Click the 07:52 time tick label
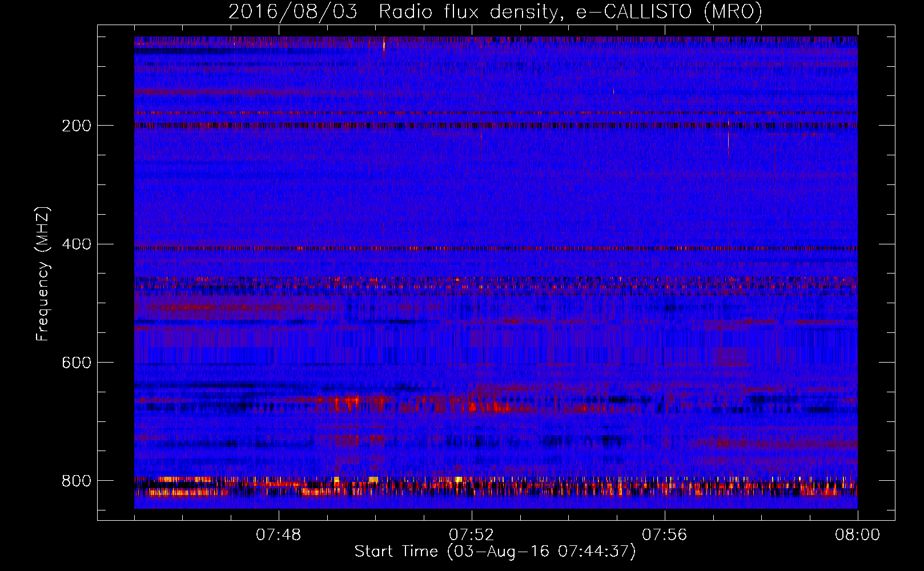Screen dimensions: 924x571 (x=471, y=535)
